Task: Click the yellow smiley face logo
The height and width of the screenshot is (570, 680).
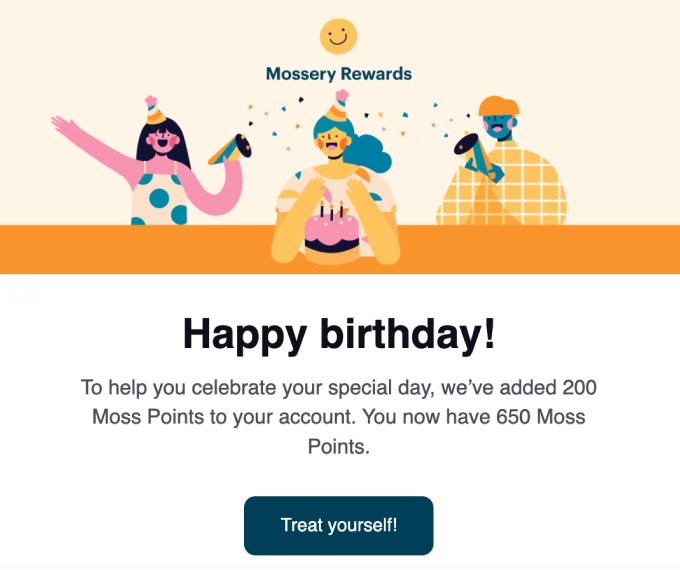Action: pyautogui.click(x=338, y=36)
